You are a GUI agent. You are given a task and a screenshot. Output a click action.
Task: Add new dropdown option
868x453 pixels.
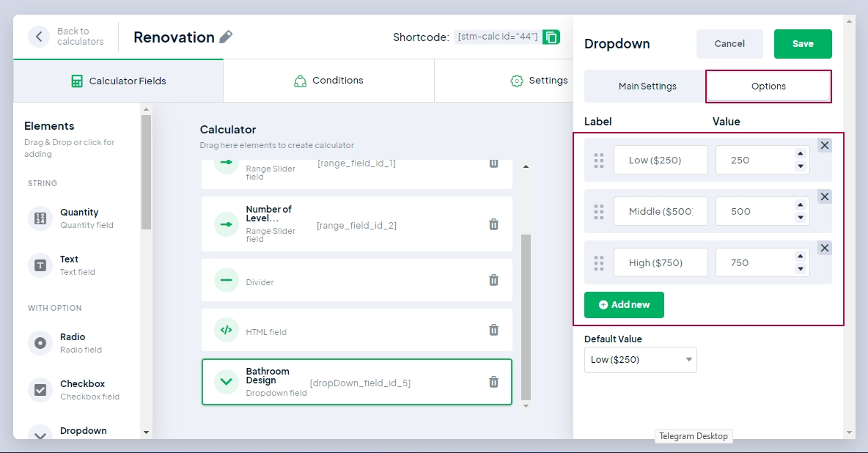pos(624,305)
